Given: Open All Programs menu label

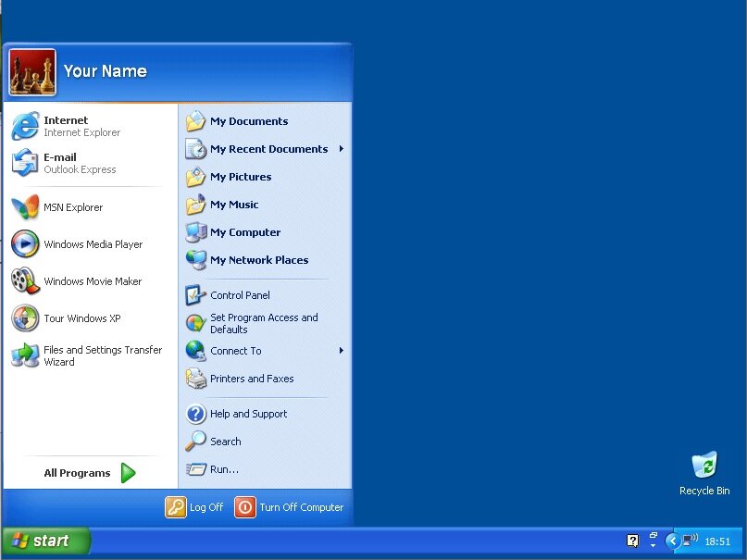Looking at the screenshot, I should (77, 473).
